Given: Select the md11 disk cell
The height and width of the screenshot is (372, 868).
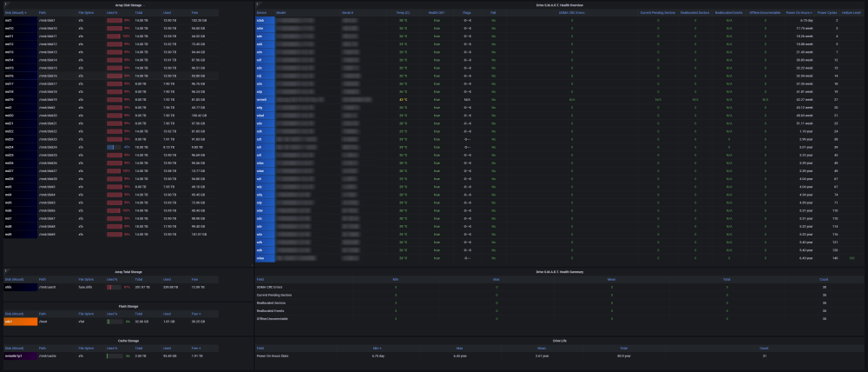Looking at the screenshot, I should coord(21,36).
